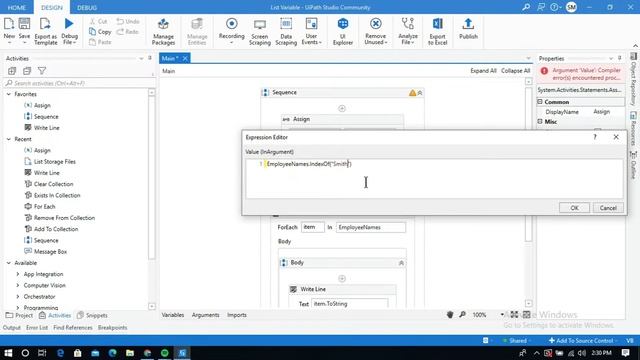Click Expand All link
The width and height of the screenshot is (640, 360).
[483, 71]
